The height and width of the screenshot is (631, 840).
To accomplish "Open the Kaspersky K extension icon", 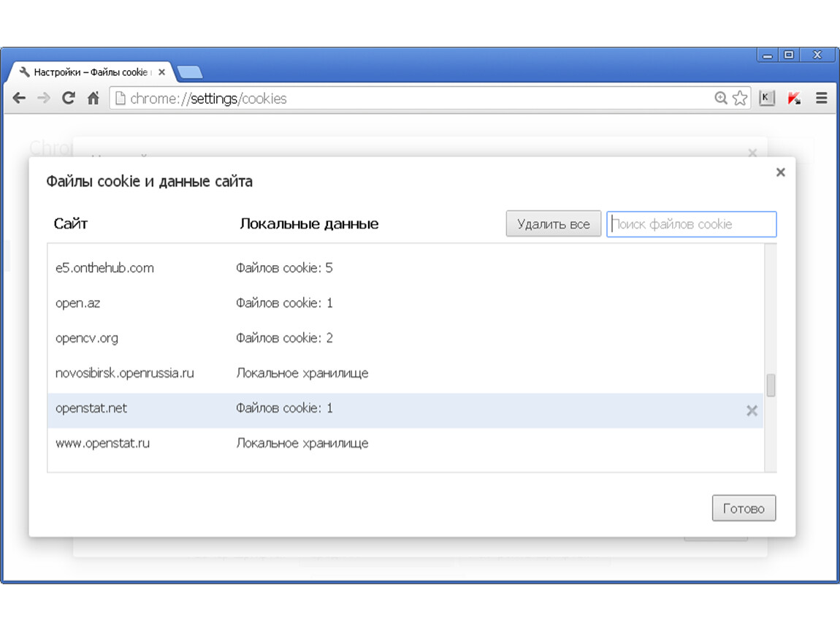I will click(767, 98).
